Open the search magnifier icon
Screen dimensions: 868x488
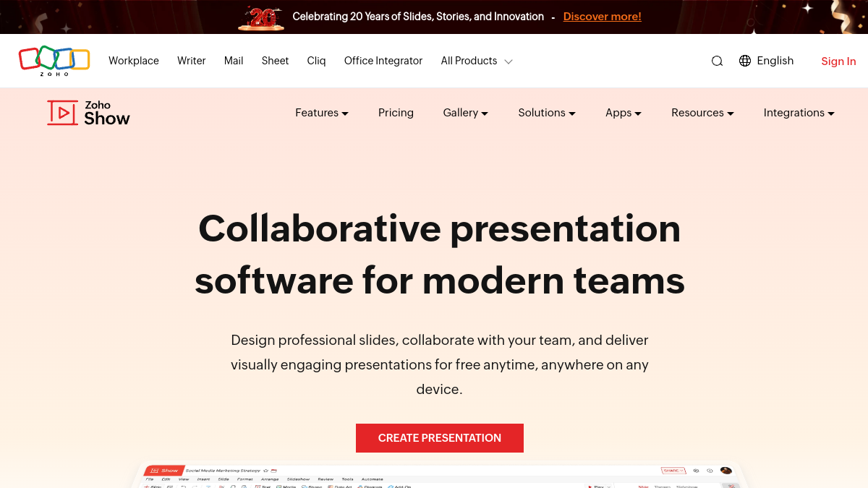pos(717,61)
